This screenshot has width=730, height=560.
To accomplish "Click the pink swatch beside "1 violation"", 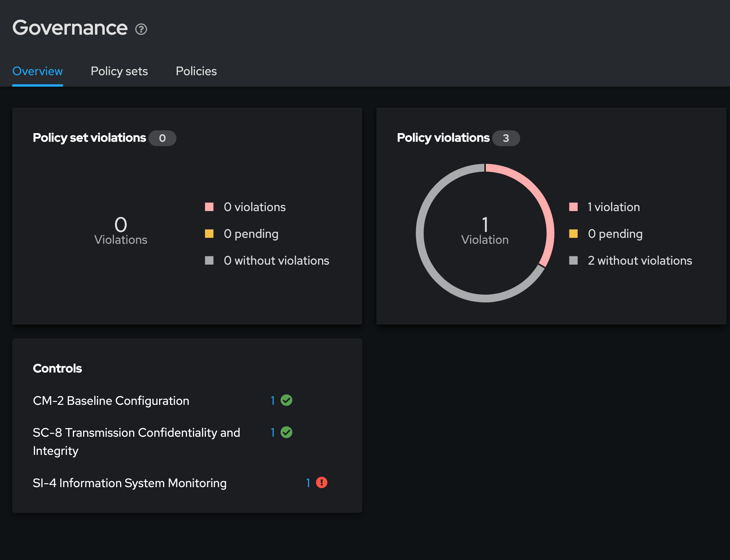I will point(573,207).
